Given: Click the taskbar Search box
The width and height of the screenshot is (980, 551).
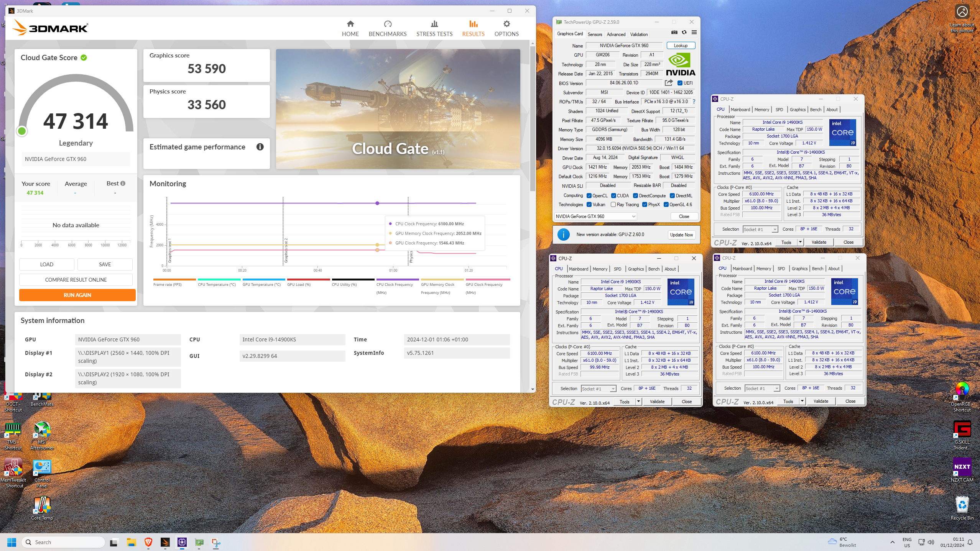Looking at the screenshot, I should [63, 542].
